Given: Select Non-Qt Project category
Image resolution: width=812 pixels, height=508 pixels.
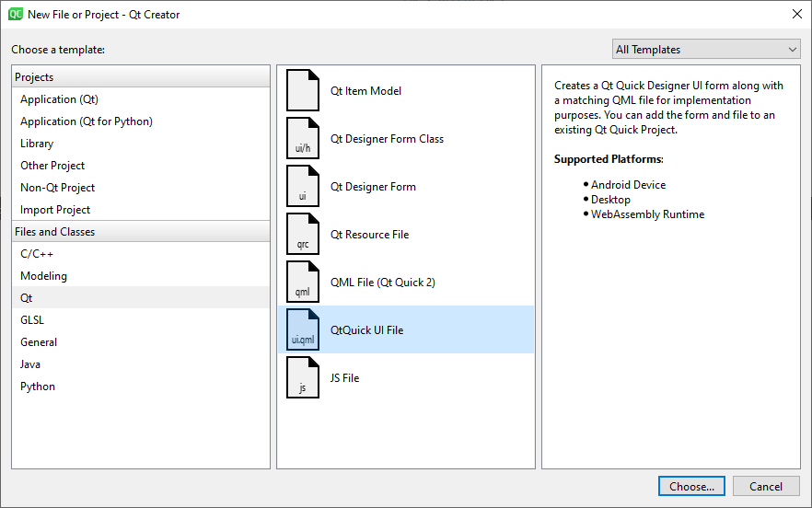Looking at the screenshot, I should coord(141,188).
